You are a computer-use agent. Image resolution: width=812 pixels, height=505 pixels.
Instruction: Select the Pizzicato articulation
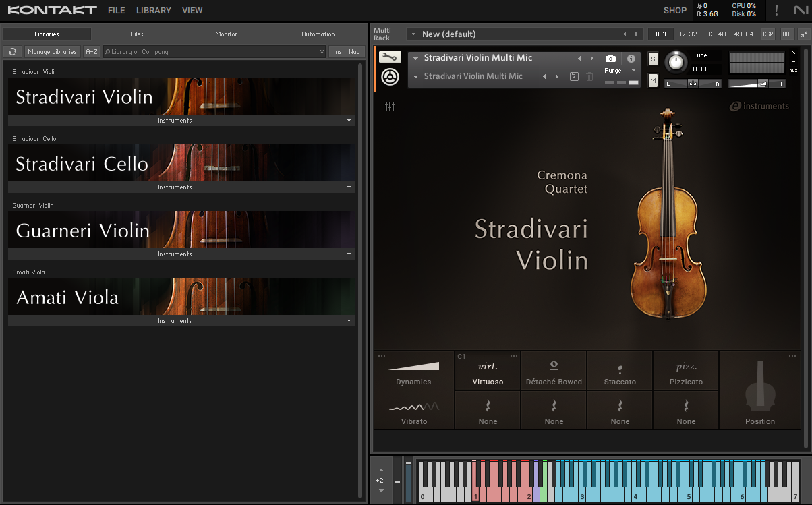point(686,371)
